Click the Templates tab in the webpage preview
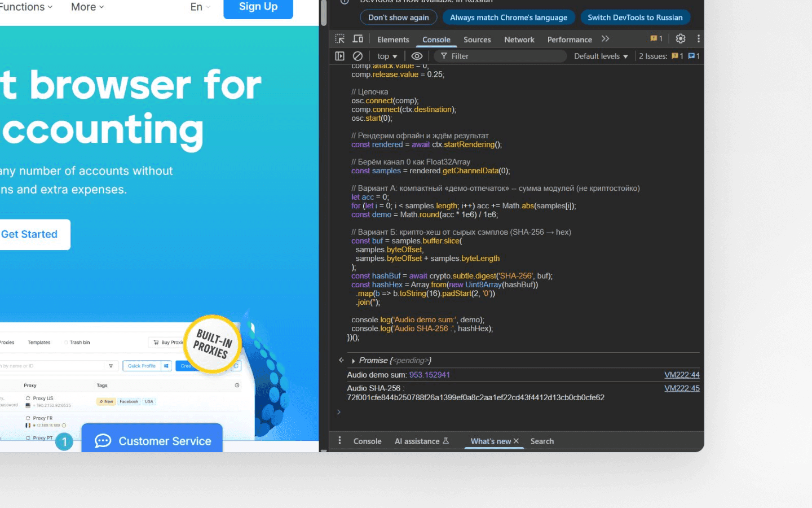 pyautogui.click(x=39, y=343)
